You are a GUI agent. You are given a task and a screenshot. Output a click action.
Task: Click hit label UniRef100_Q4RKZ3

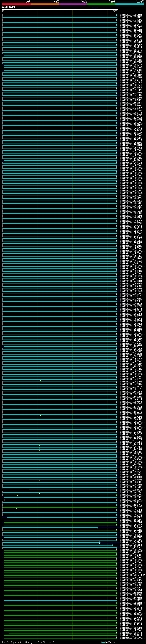(131, 507)
